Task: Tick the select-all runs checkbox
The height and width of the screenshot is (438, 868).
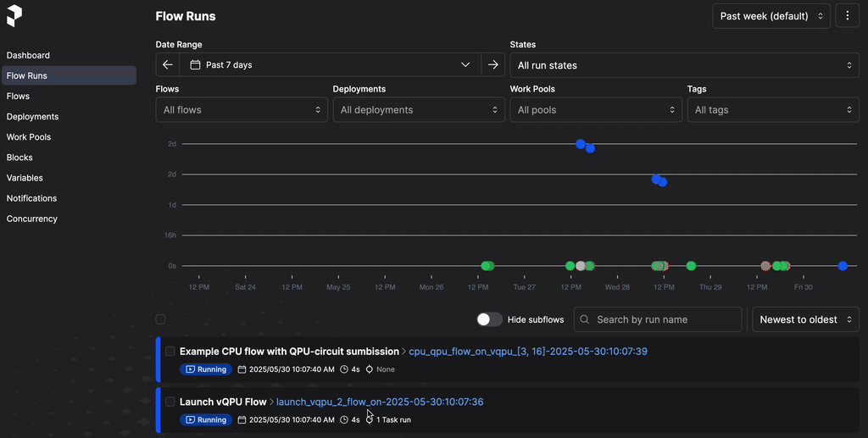Action: pyautogui.click(x=161, y=319)
